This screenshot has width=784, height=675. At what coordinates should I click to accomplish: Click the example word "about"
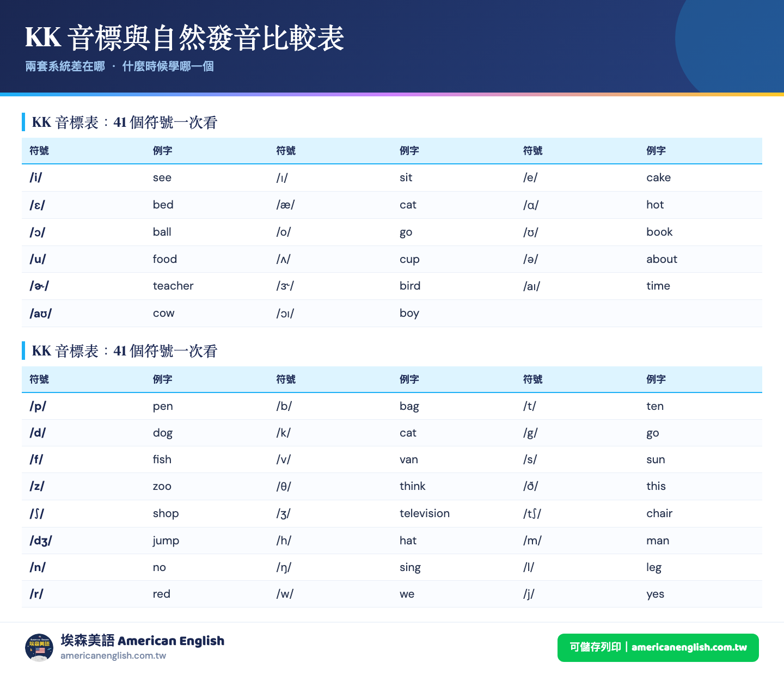662,259
